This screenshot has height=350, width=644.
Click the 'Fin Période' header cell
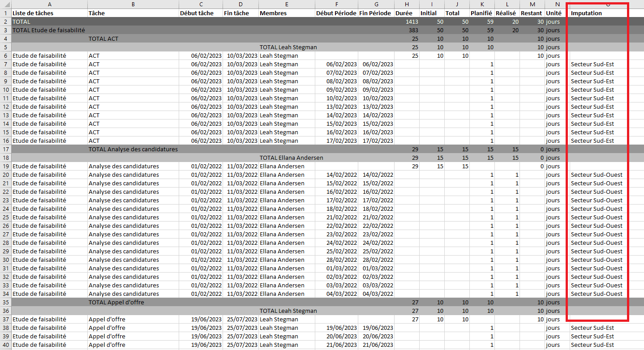376,13
